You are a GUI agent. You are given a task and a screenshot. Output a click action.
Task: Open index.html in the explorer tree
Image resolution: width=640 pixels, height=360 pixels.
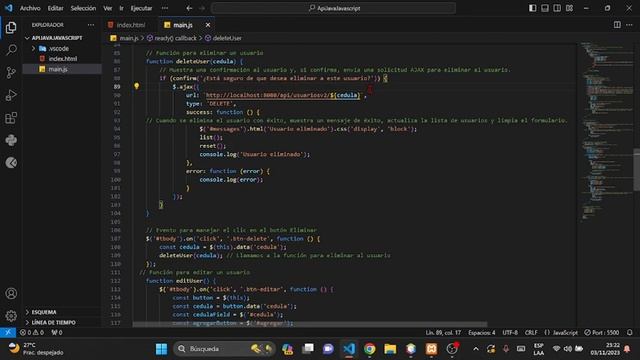coord(63,59)
